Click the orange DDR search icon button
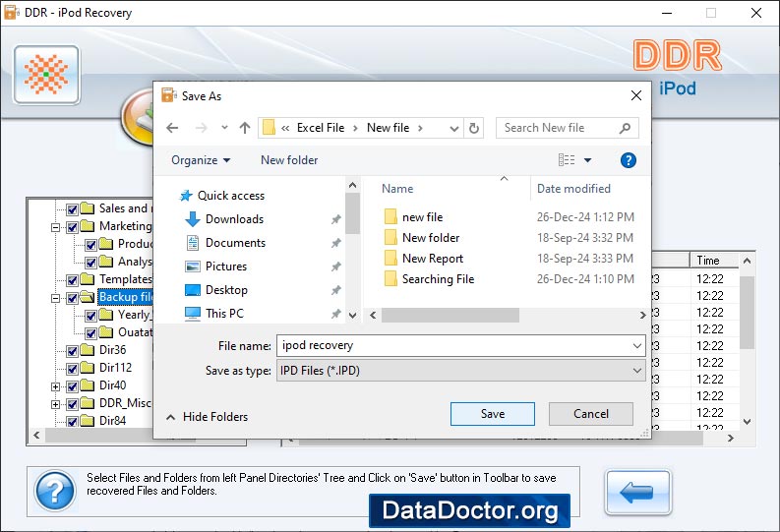Viewport: 780px width, 532px height. [47, 75]
